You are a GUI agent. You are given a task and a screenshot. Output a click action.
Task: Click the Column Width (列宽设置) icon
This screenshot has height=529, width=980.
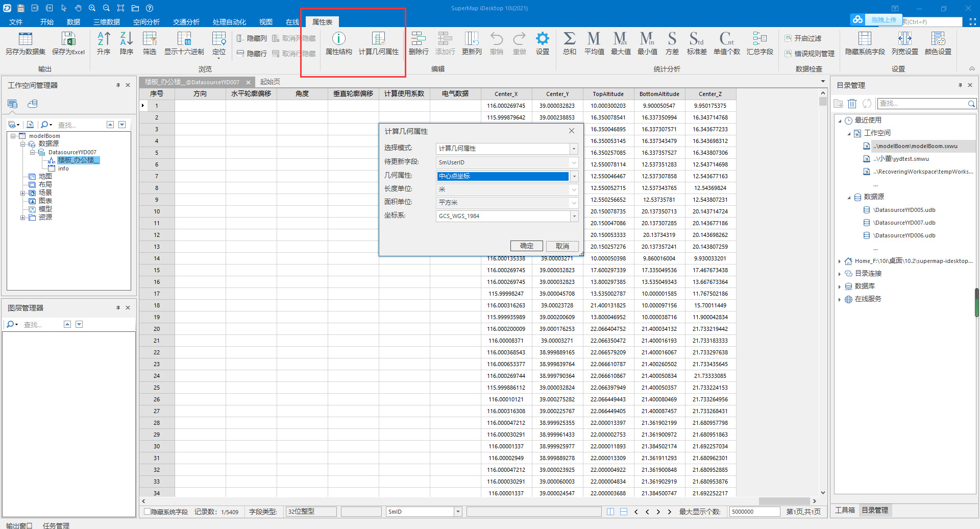click(905, 39)
